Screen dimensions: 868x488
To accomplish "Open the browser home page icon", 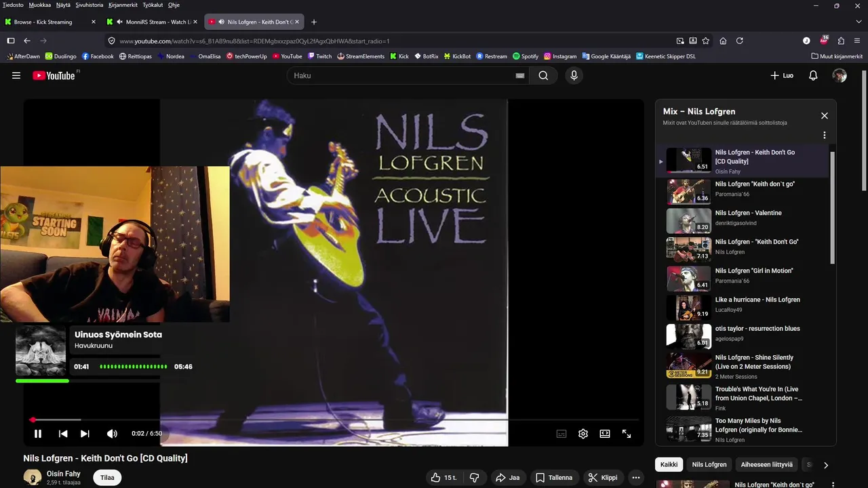I will coord(723,41).
